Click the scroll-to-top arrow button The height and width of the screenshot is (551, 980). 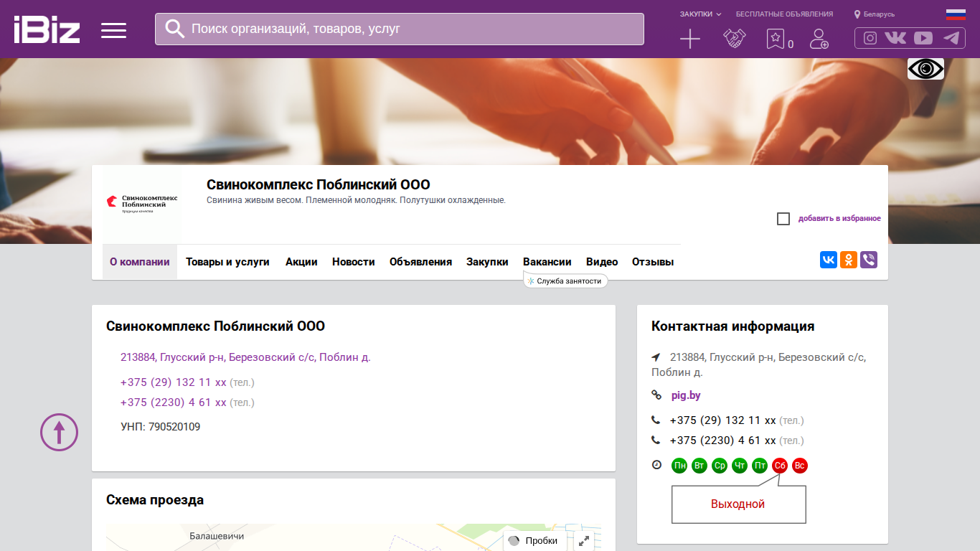[x=59, y=432]
